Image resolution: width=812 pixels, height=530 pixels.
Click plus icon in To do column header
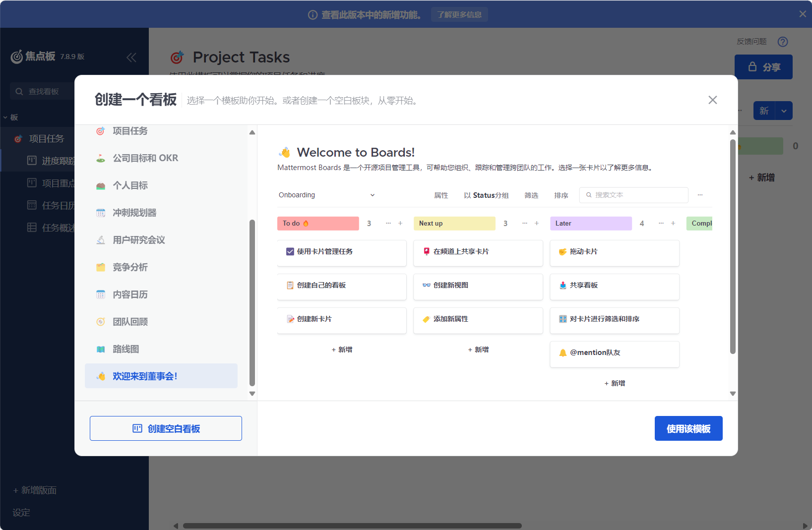pos(400,224)
